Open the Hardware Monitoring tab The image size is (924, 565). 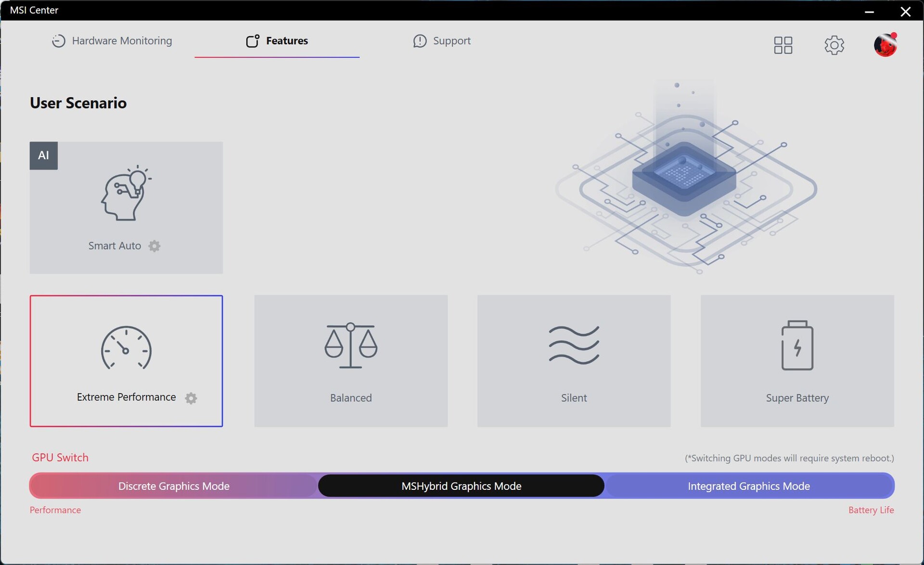point(112,41)
